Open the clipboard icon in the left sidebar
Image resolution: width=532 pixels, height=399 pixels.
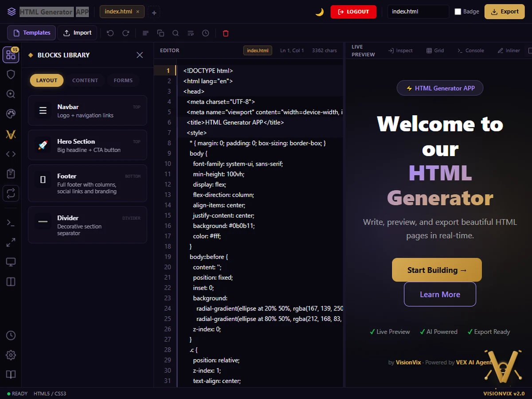[x=11, y=174]
